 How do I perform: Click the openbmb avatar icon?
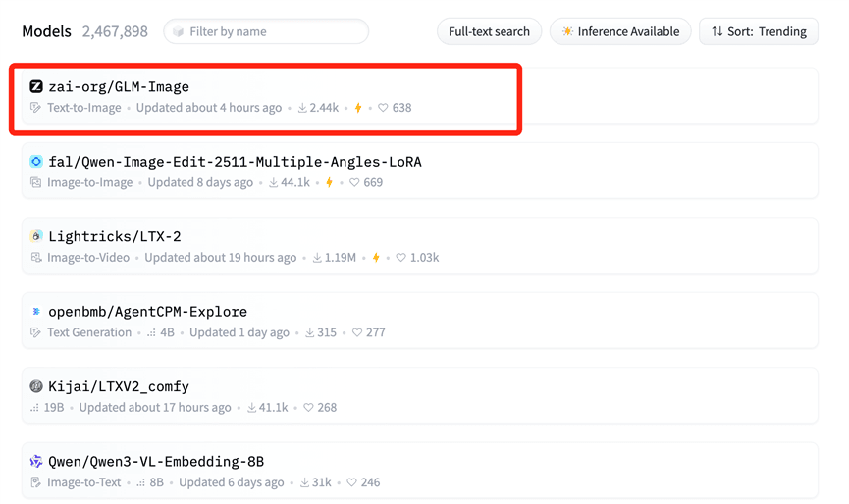pyautogui.click(x=36, y=312)
